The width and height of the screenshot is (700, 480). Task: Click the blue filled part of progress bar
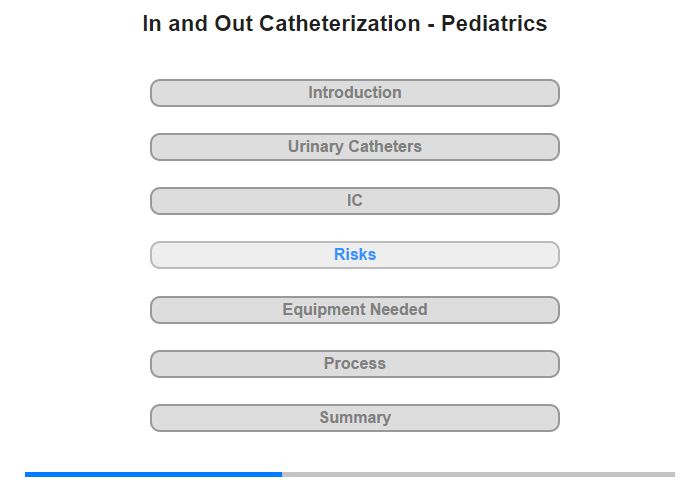(x=153, y=475)
